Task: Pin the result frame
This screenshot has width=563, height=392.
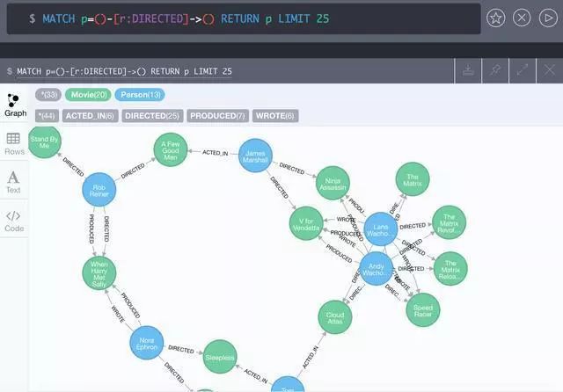Action: [495, 70]
